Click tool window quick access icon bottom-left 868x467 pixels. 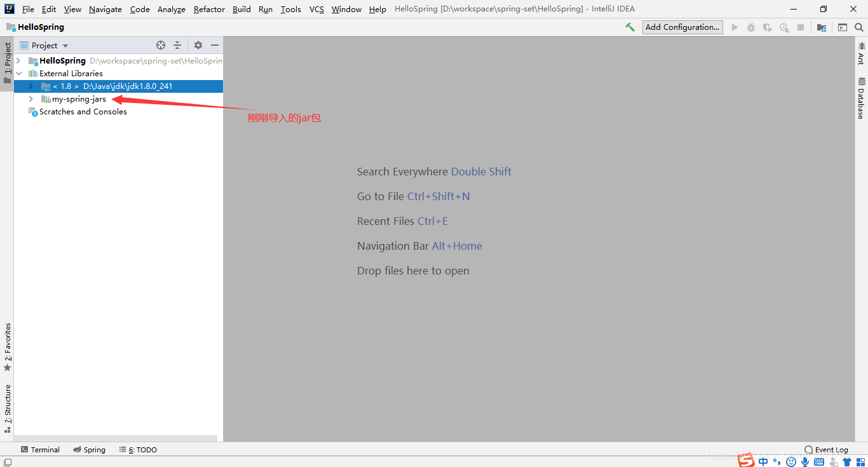[6, 461]
